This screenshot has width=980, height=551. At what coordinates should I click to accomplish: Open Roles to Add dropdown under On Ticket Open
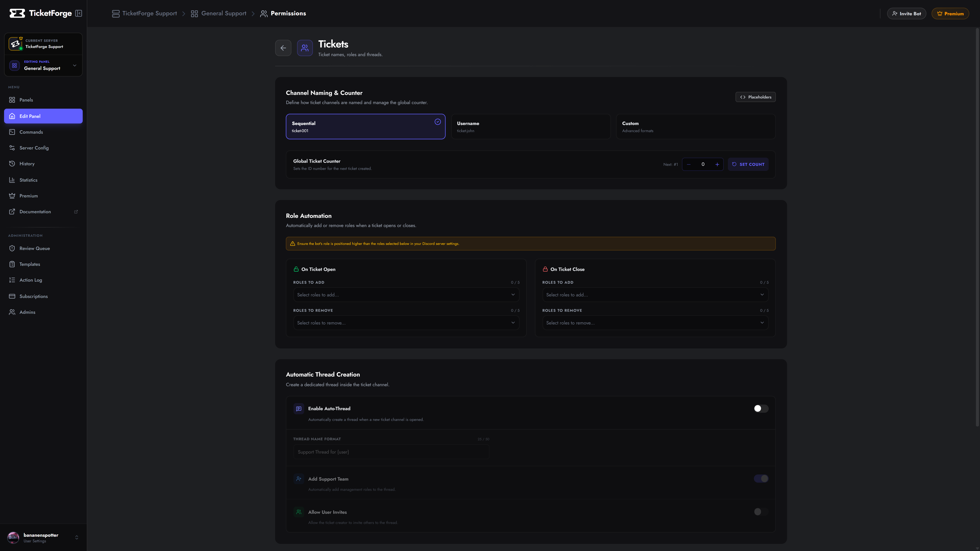click(406, 295)
